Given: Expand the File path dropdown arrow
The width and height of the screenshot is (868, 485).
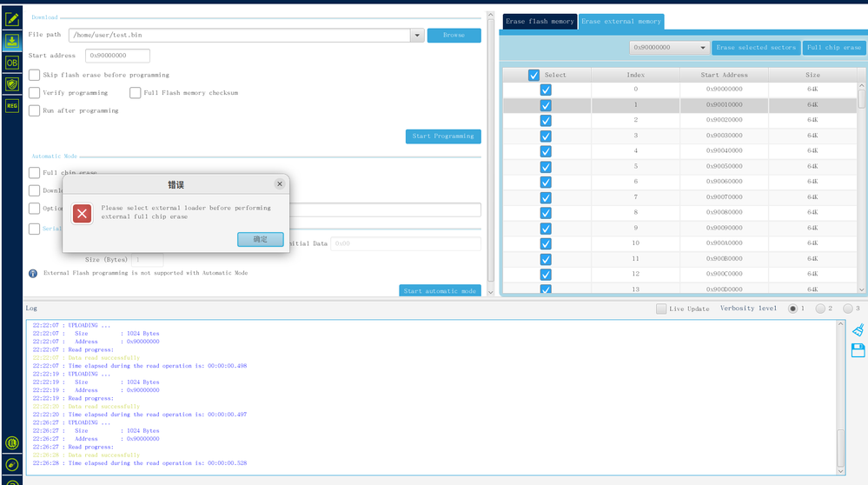Looking at the screenshot, I should 417,36.
